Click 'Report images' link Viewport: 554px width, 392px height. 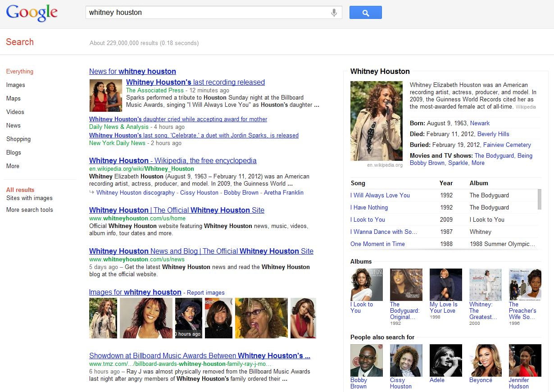pyautogui.click(x=206, y=292)
